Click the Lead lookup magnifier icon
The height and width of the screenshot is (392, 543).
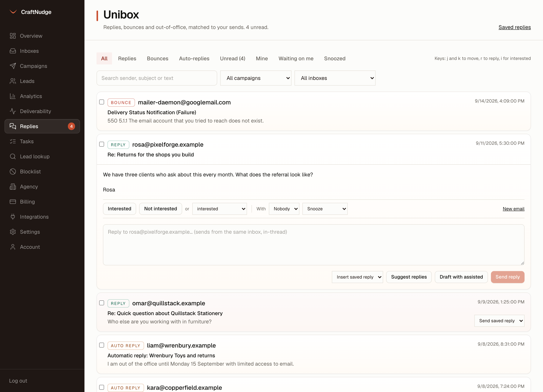click(13, 156)
